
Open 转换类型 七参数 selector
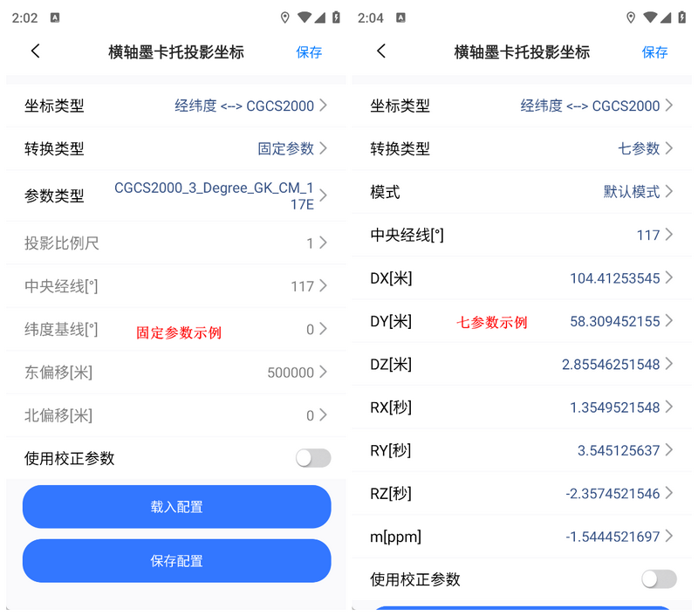coord(522,148)
